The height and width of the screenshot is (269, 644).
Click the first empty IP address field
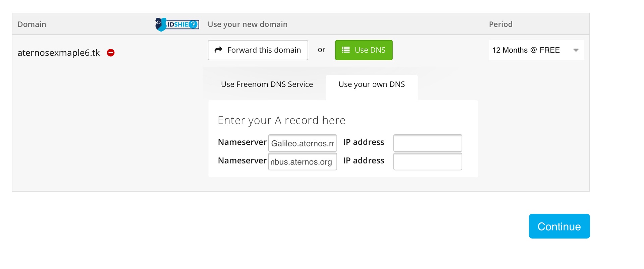point(428,143)
